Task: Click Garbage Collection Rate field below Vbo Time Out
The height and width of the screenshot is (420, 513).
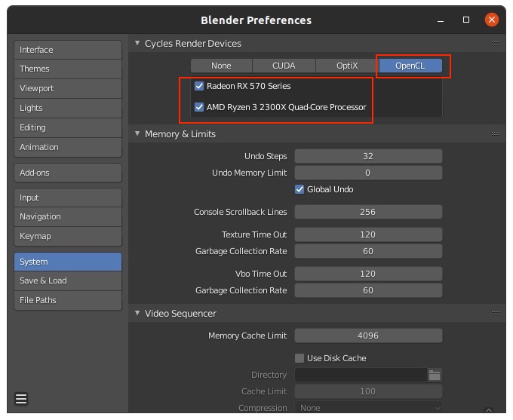Action: [368, 290]
